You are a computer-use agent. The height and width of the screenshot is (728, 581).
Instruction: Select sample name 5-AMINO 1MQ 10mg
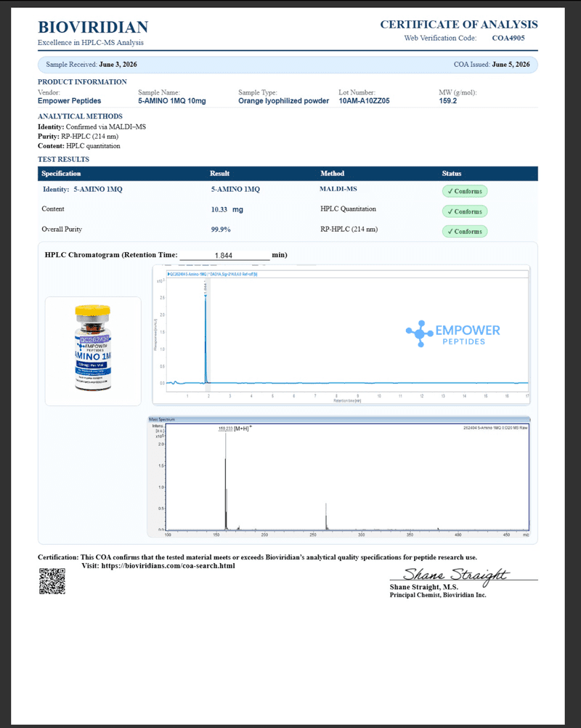(171, 101)
